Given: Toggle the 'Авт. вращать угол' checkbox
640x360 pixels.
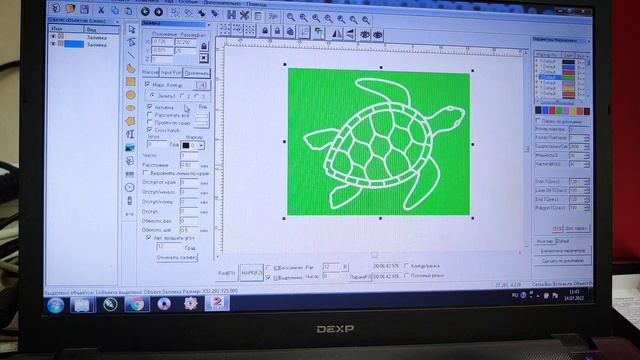Looking at the screenshot, I should [148, 237].
